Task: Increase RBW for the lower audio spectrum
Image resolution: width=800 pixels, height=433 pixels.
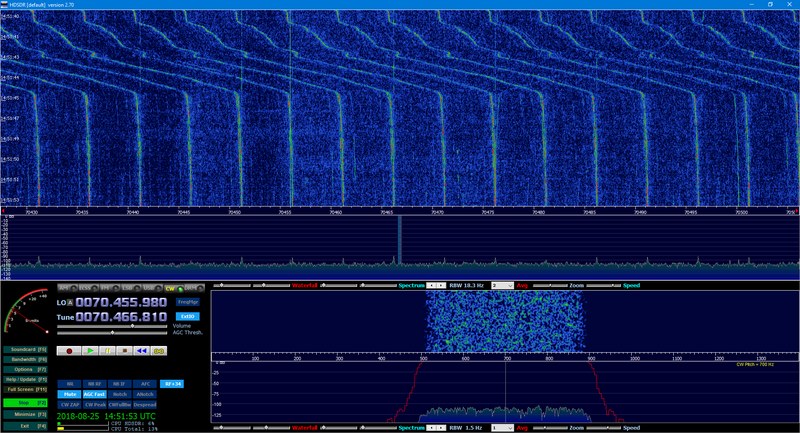Action: (x=441, y=428)
